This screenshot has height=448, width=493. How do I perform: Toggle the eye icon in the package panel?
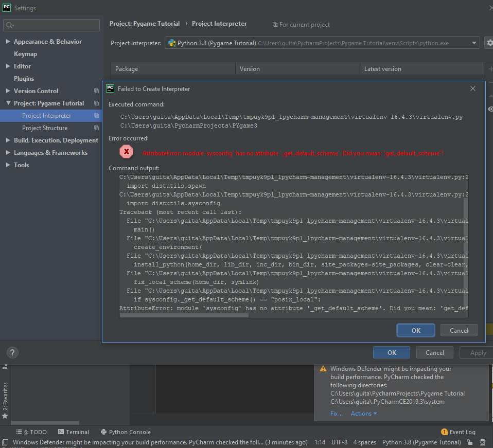[490, 109]
